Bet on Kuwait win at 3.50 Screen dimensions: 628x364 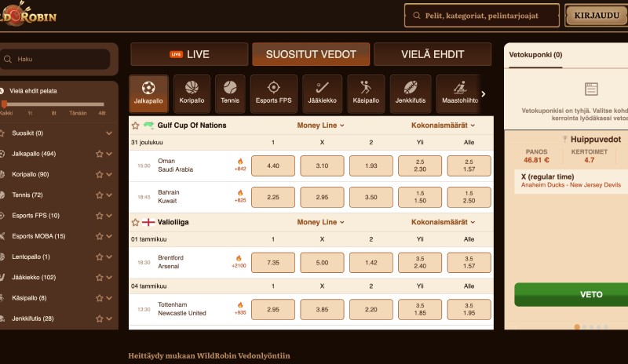371,198
